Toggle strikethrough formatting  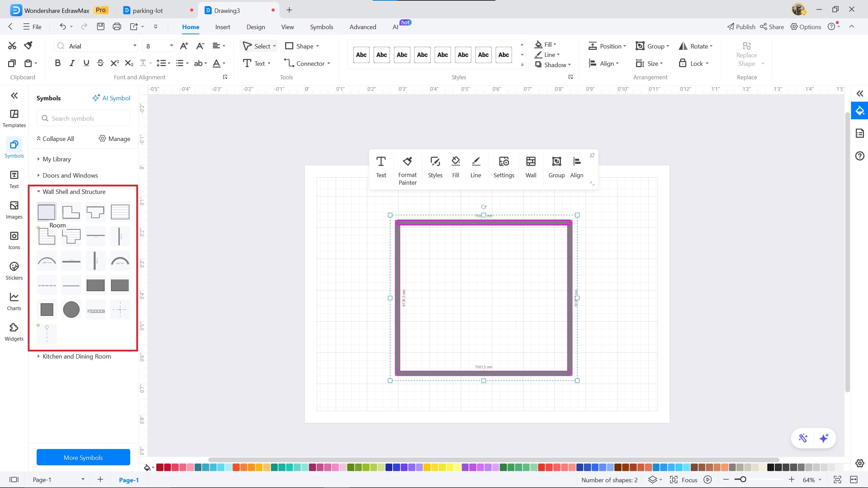[x=100, y=63]
